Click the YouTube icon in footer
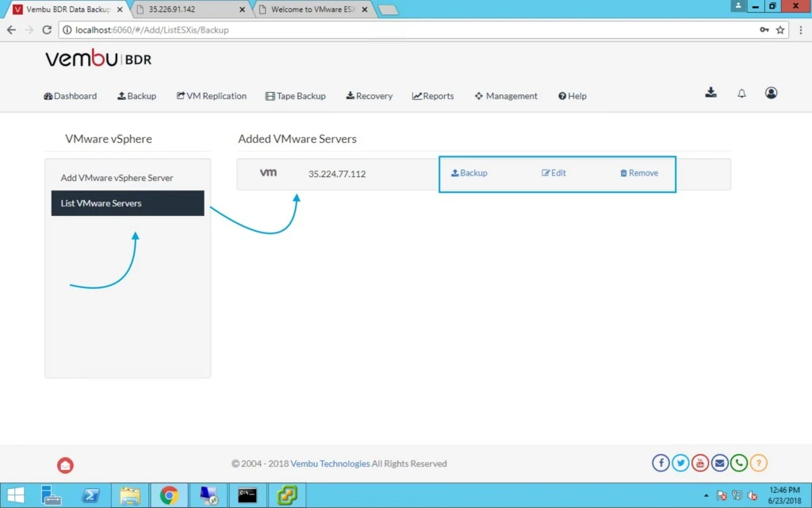 point(699,463)
